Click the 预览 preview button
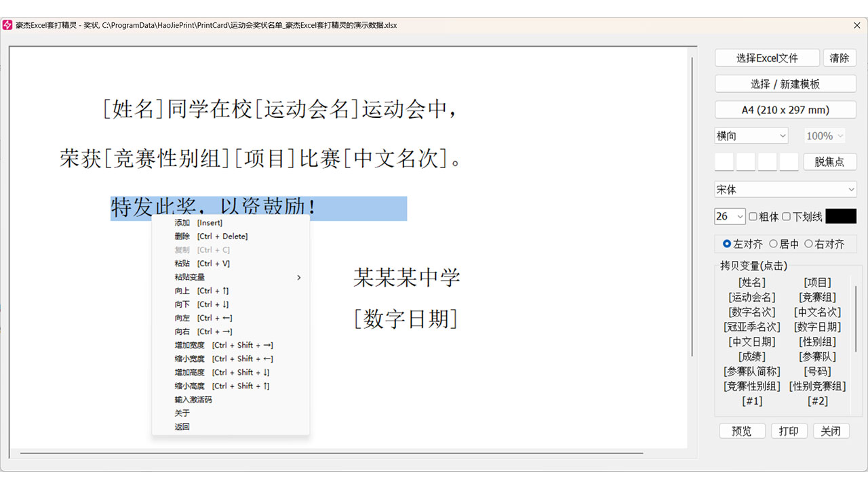Screen dimensions: 868x488 (x=742, y=430)
